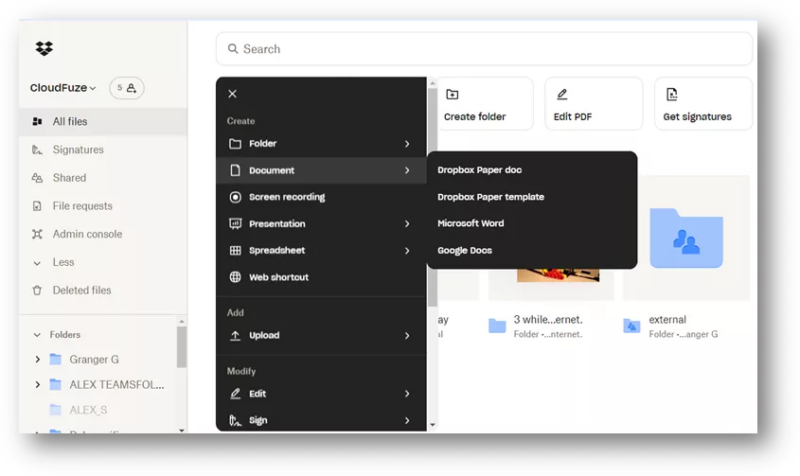800x476 pixels.
Task: Click the Spreadsheet grid icon
Action: (235, 250)
